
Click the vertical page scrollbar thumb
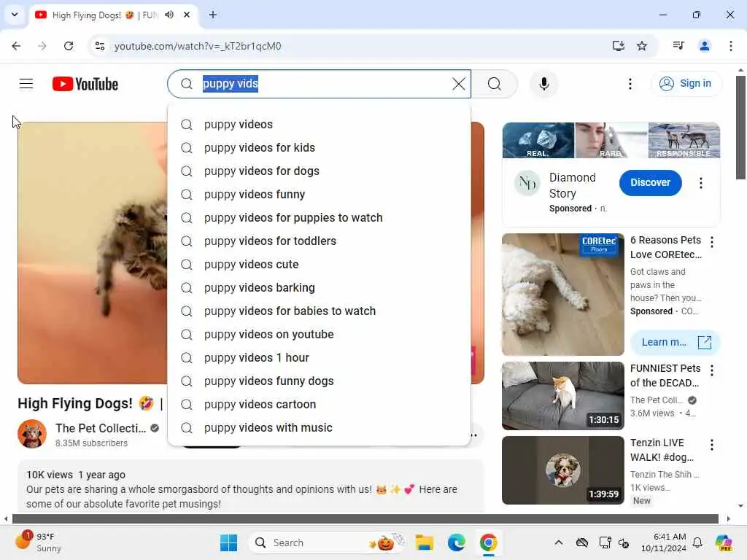[740, 127]
